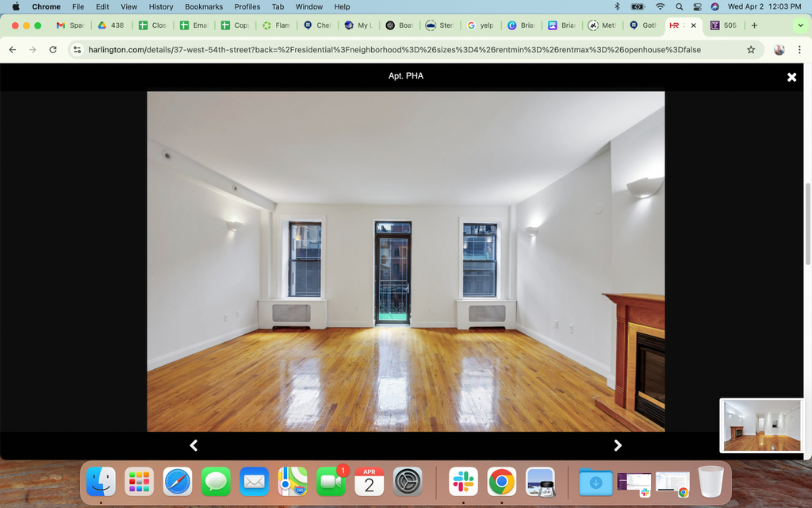Close the Apt. PHA photo lightbox
Viewport: 812px width, 508px height.
(791, 77)
